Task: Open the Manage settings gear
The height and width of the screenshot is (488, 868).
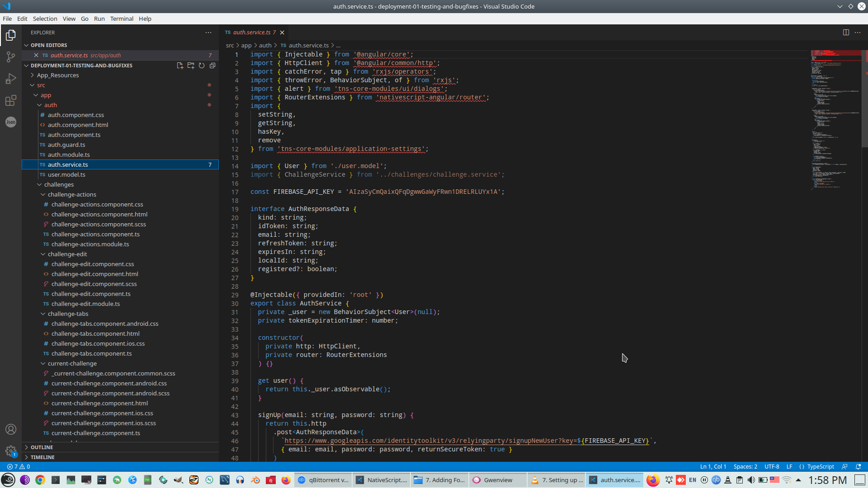Action: point(11,450)
